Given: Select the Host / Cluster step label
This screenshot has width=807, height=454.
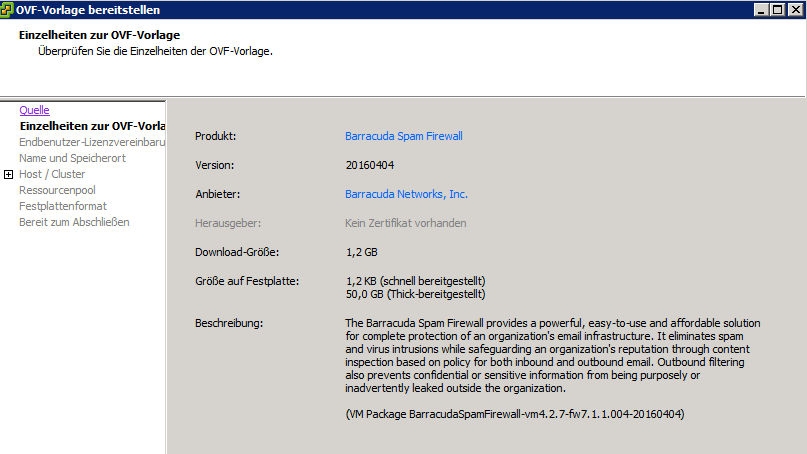Looking at the screenshot, I should [52, 174].
